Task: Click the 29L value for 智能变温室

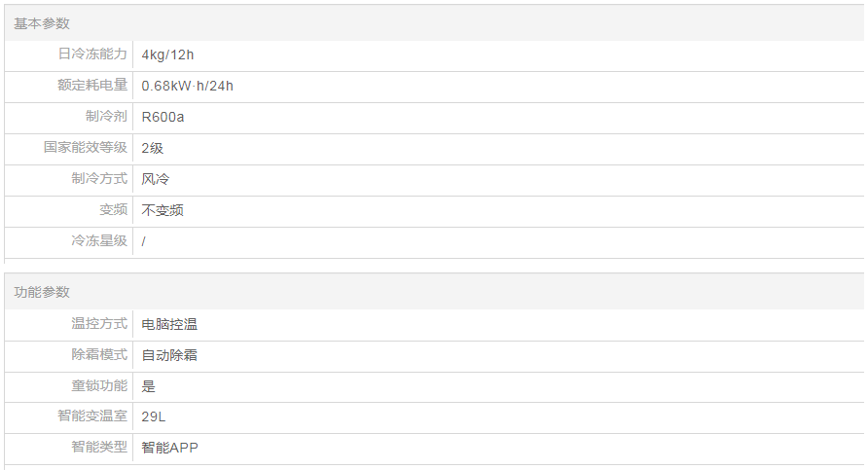Action: (155, 417)
